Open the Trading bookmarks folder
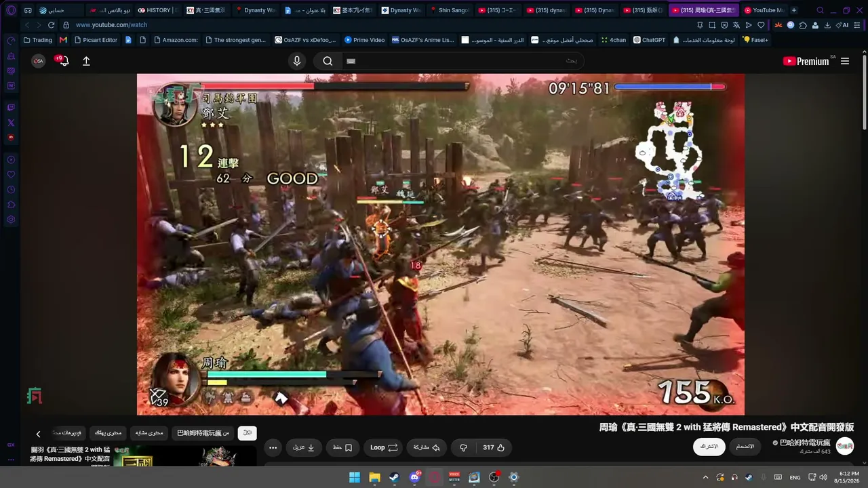The image size is (868, 488). click(37, 40)
